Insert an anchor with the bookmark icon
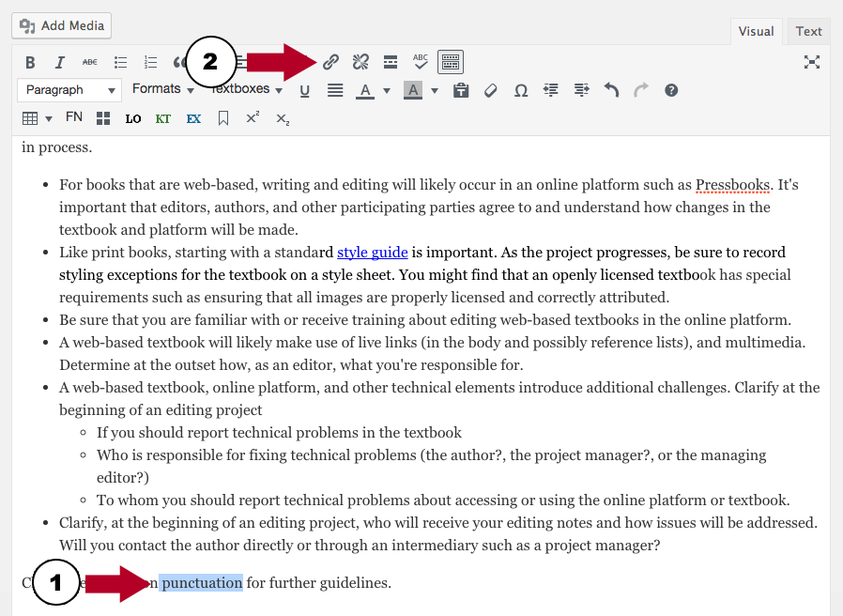The image size is (843, 616). pos(223,118)
